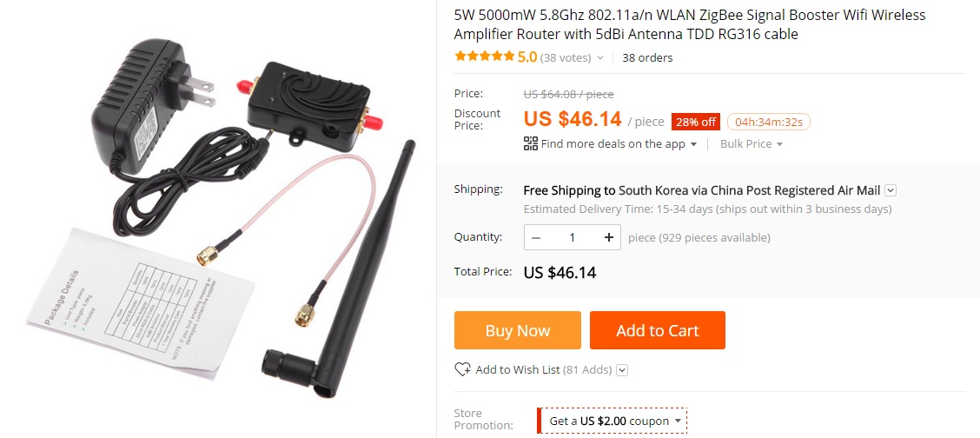Click the China Post Registered Air Mail link
The width and height of the screenshot is (980, 438).
pos(796,190)
